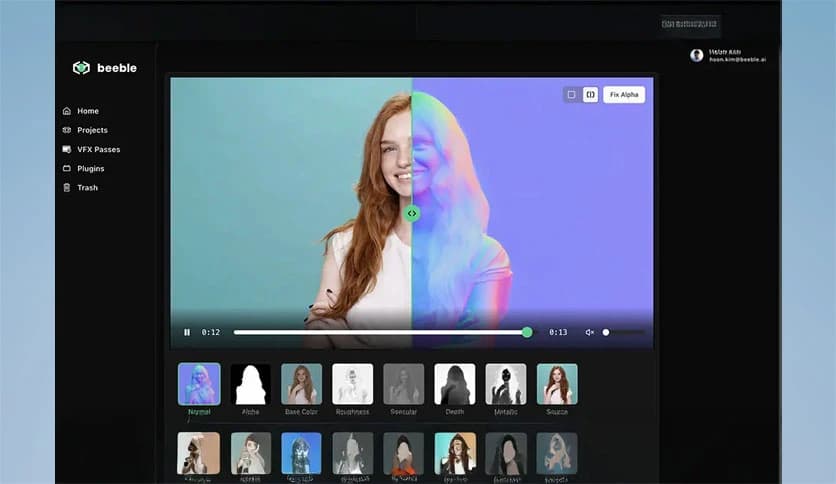Select the Base Color pass thumbnail

pos(301,384)
